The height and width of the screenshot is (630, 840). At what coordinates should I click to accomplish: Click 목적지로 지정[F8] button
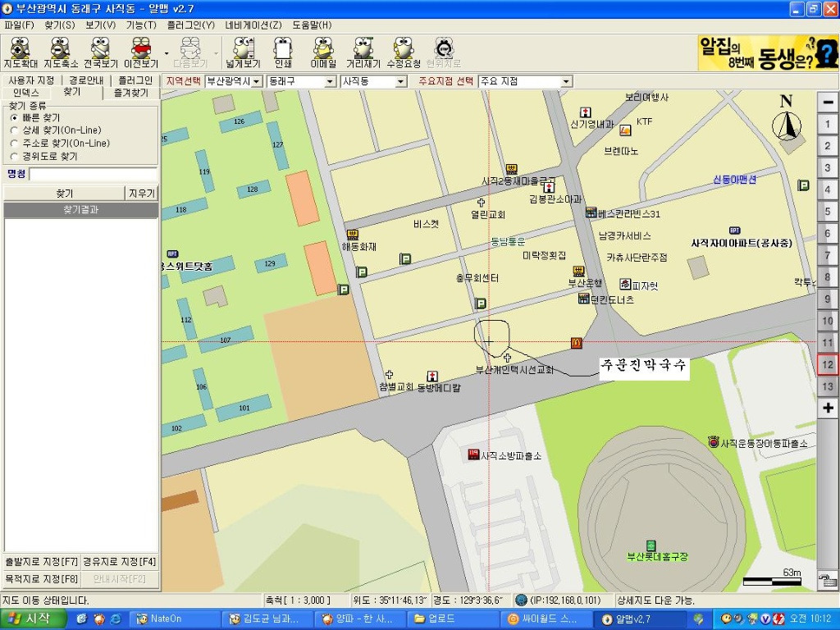41,579
